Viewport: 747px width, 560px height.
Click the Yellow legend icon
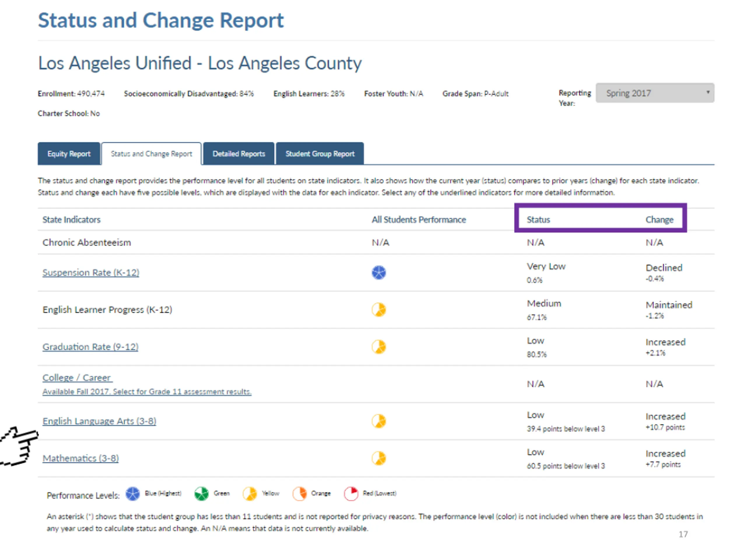pos(249,494)
